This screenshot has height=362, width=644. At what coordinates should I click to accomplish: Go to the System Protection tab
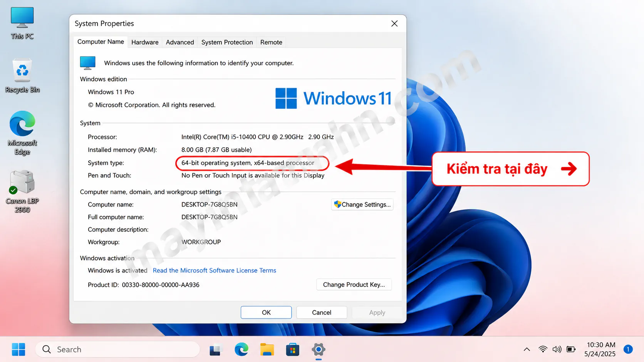[x=227, y=42]
